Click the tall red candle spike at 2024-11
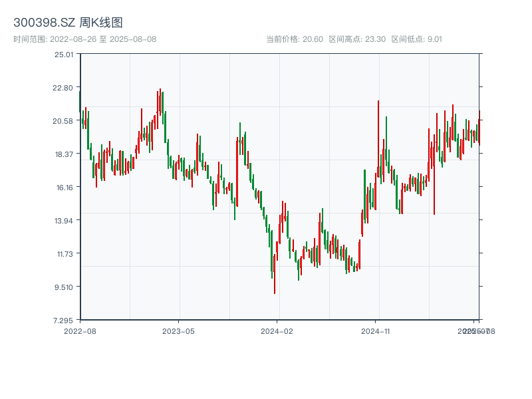The height and width of the screenshot is (399, 532). [x=378, y=138]
